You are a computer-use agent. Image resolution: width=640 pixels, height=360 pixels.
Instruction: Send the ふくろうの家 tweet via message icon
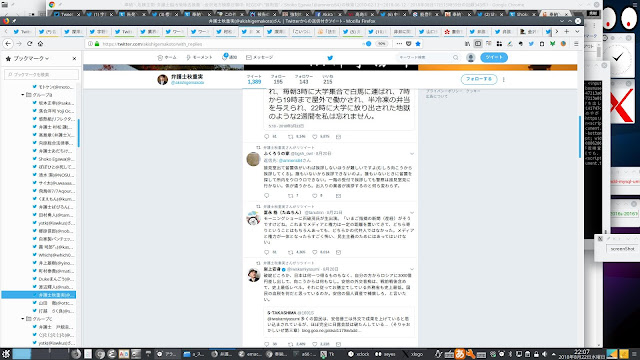tap(338, 196)
